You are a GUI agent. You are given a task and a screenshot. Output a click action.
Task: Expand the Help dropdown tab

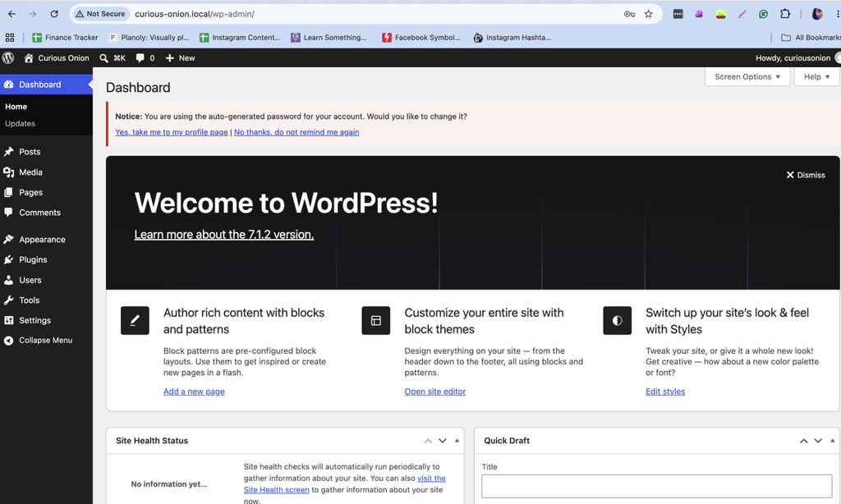(x=816, y=76)
